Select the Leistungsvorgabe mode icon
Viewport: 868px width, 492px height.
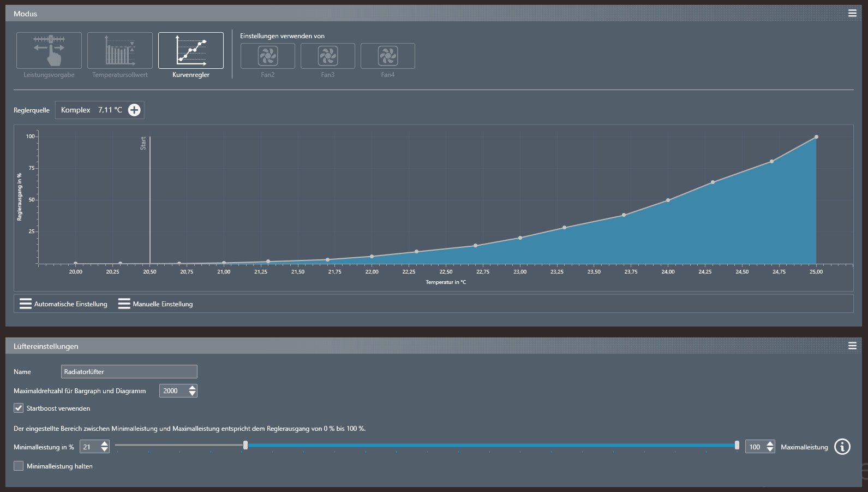[49, 50]
